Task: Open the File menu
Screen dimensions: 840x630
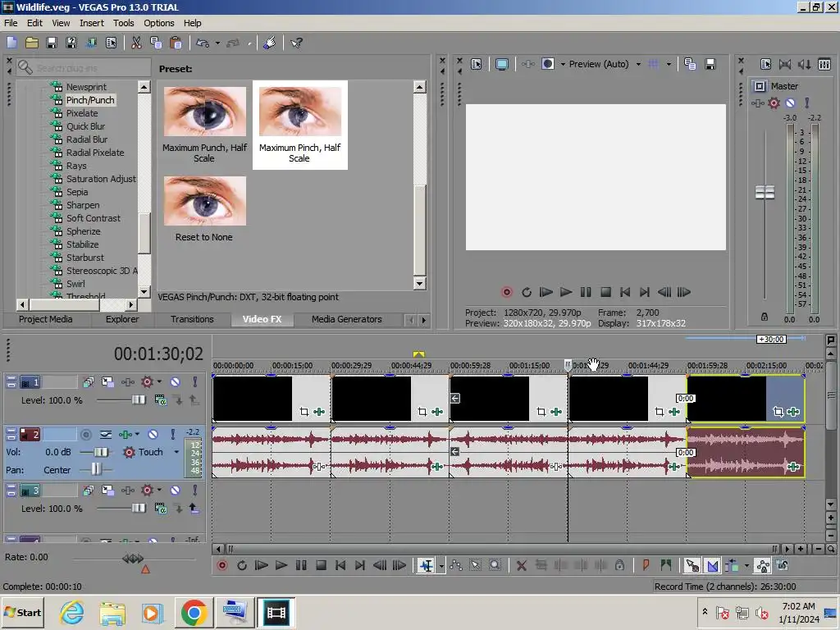Action: (11, 23)
